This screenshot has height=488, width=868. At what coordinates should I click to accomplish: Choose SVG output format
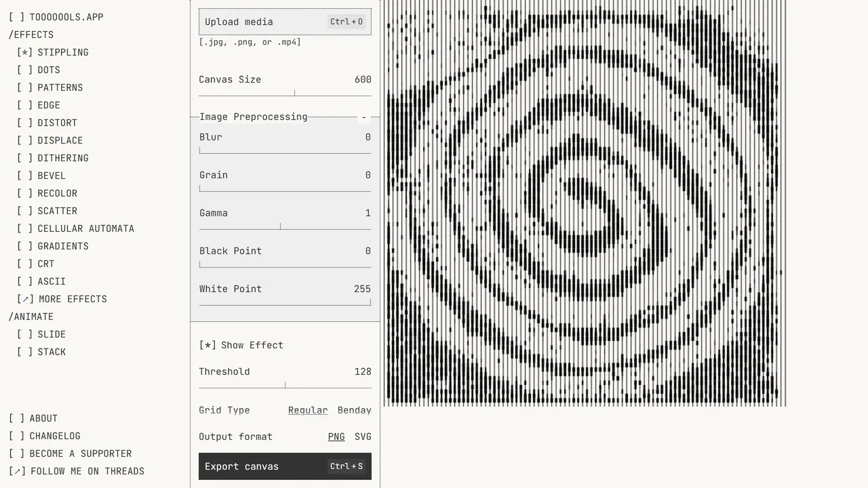[x=363, y=436]
